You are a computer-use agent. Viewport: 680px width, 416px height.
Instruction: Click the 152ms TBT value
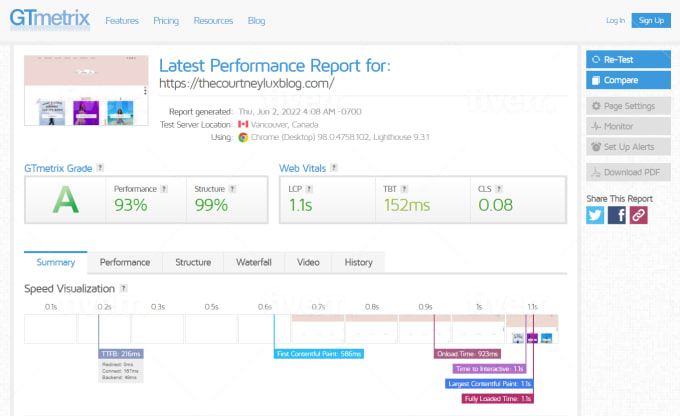coord(407,205)
